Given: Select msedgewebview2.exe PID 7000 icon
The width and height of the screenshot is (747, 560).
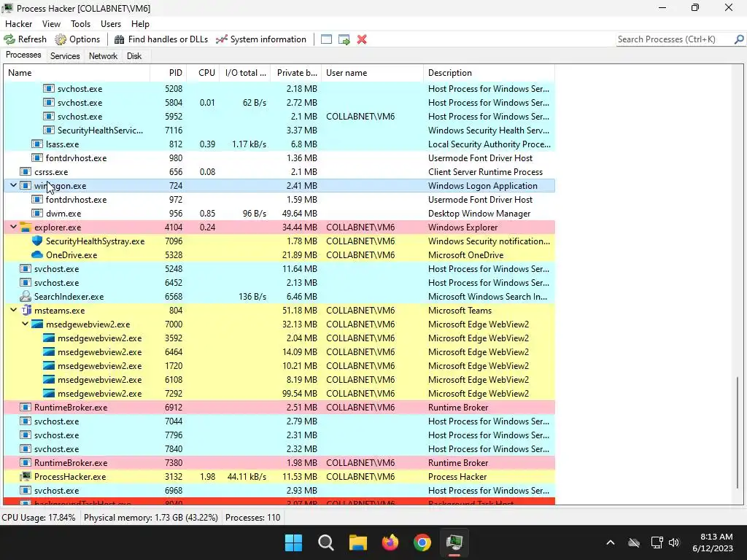Looking at the screenshot, I should pyautogui.click(x=37, y=324).
